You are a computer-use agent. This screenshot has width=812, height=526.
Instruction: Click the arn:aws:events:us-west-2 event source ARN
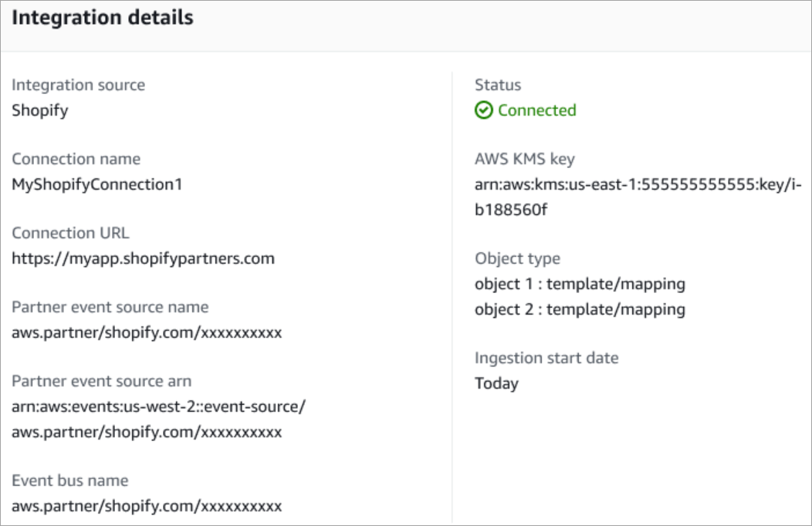point(158,406)
